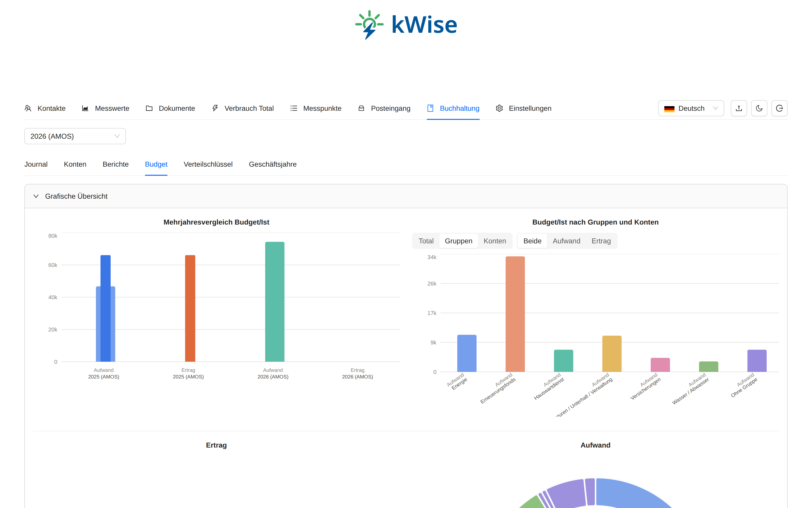Click the Dokumente folder icon

149,108
